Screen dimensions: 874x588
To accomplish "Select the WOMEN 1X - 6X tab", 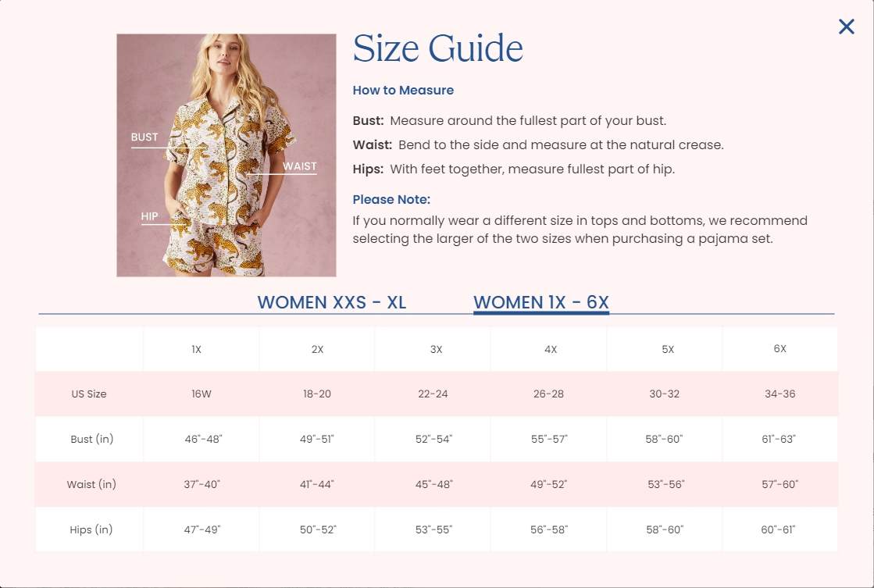I will 541,302.
